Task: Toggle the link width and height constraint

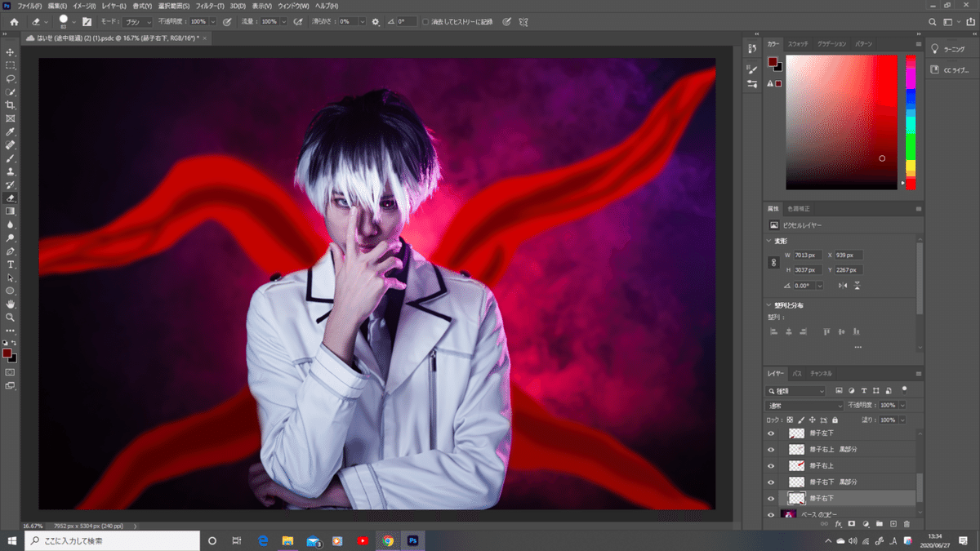Action: pos(773,263)
